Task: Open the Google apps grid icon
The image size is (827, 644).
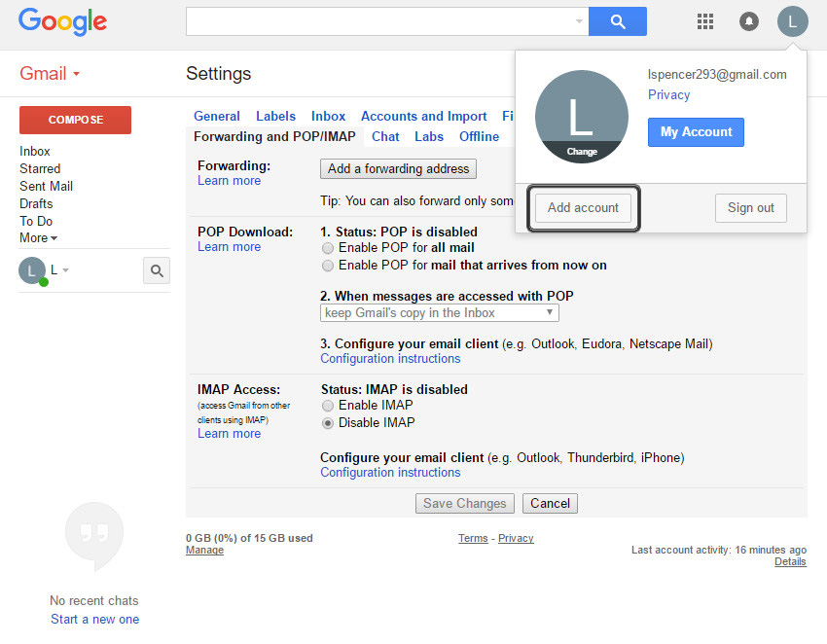Action: click(705, 21)
